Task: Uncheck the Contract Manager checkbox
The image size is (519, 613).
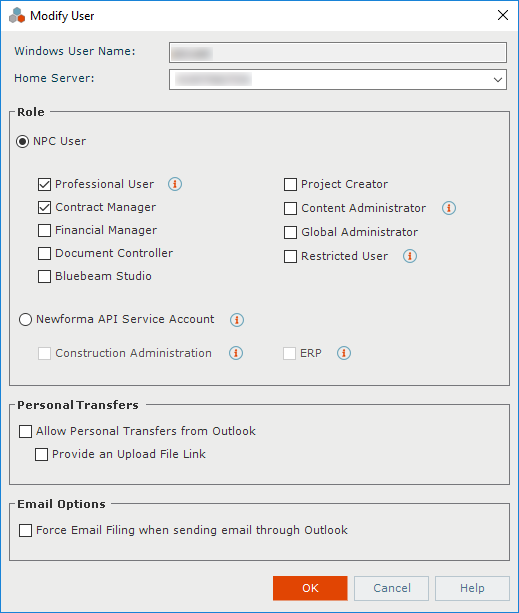Action: 44,208
